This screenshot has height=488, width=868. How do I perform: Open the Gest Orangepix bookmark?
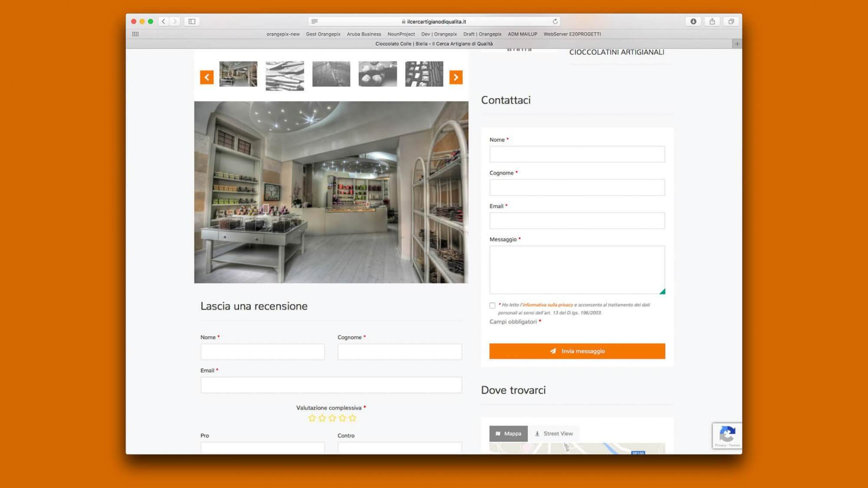click(x=323, y=34)
